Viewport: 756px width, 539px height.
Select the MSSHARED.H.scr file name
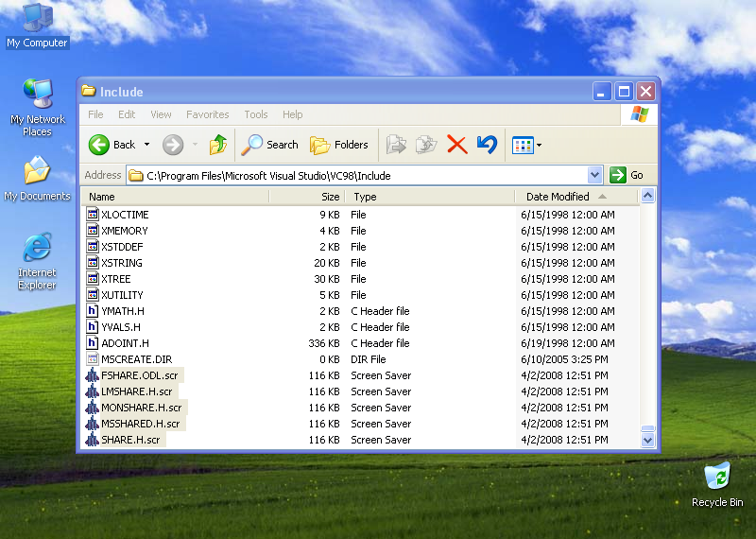pyautogui.click(x=140, y=424)
